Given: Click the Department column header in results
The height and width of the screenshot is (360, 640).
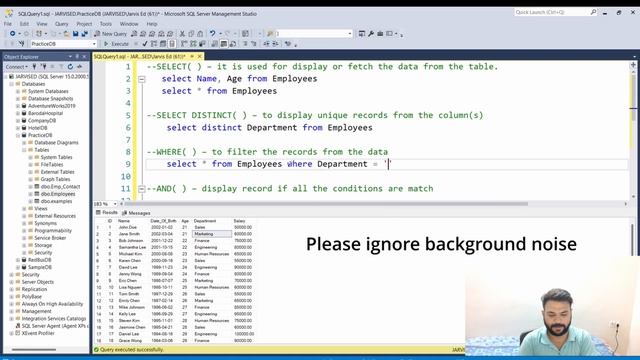Looking at the screenshot, I should [x=204, y=221].
